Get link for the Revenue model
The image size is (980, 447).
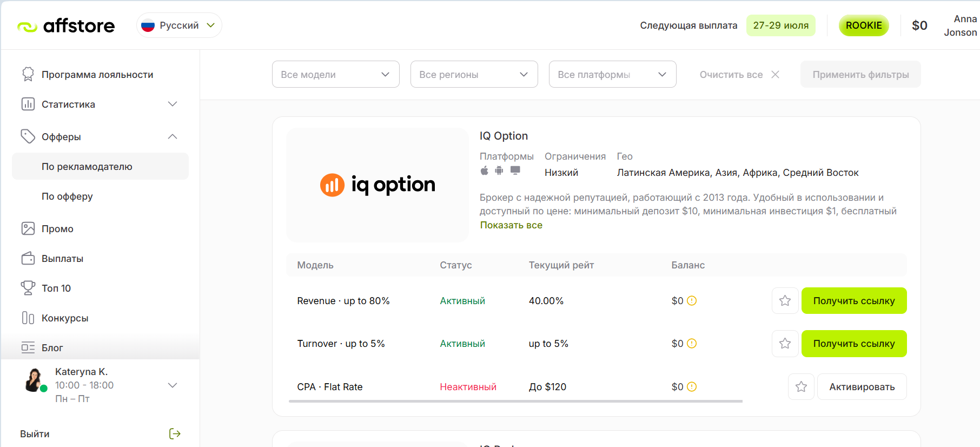pos(854,300)
